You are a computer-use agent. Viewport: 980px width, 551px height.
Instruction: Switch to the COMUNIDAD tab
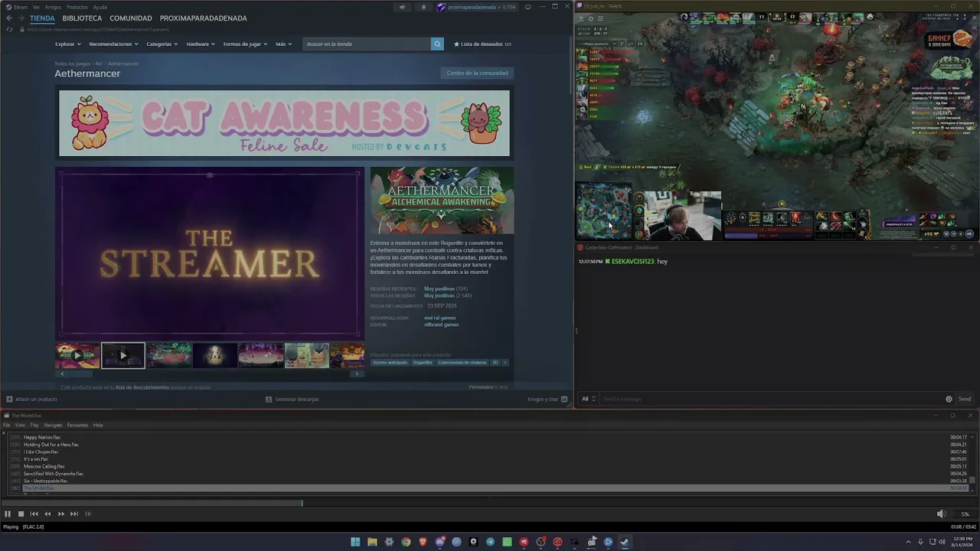pyautogui.click(x=131, y=18)
